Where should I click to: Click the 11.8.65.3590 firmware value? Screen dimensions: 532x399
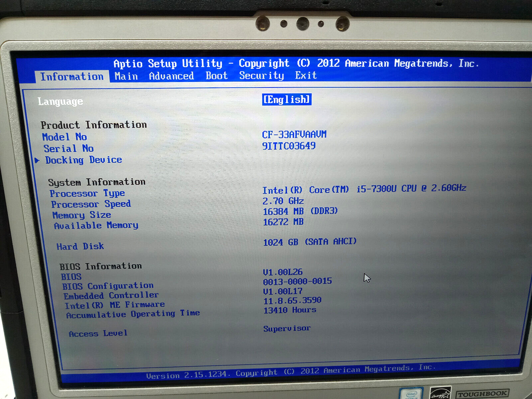click(292, 301)
